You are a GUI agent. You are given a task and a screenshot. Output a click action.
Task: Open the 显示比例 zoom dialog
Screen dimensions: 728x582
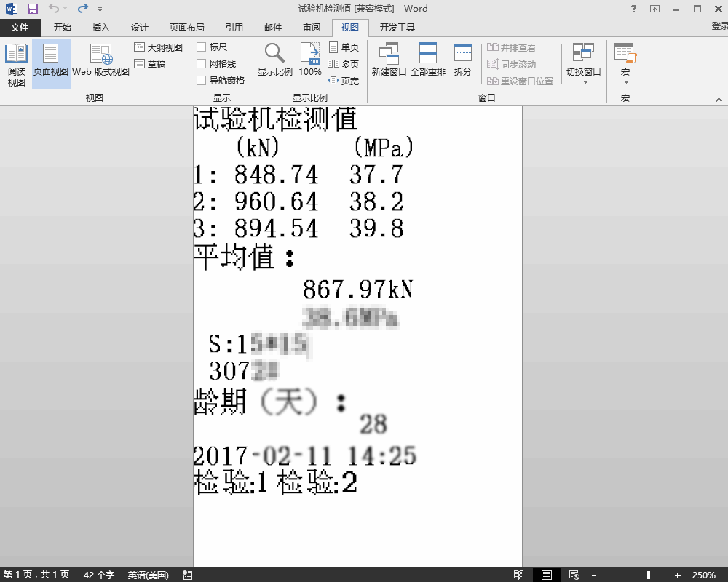274,60
